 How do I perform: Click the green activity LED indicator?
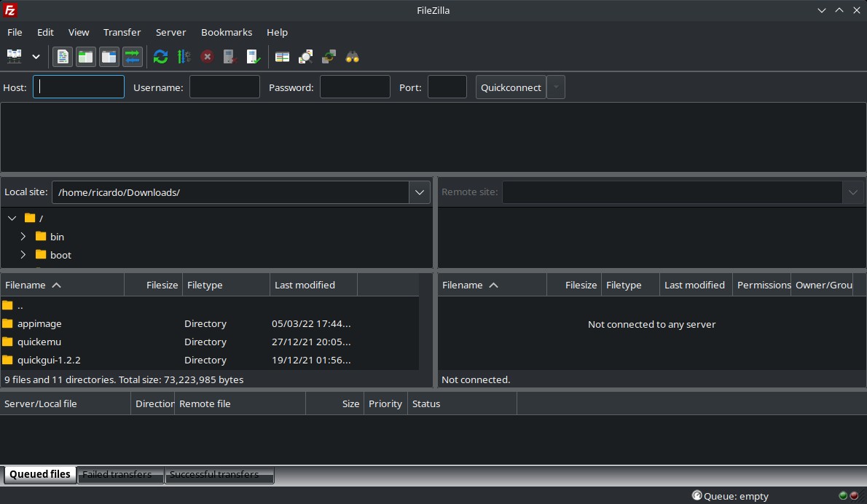(x=843, y=496)
